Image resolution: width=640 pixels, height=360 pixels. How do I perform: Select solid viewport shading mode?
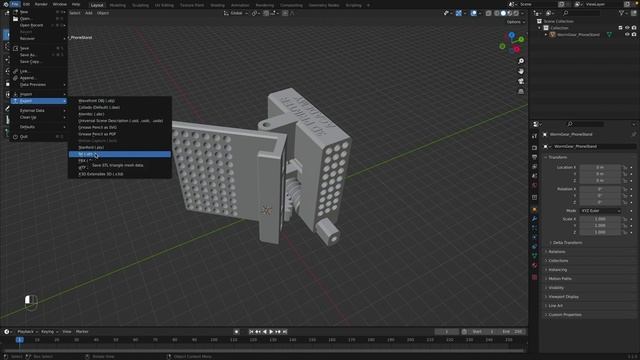tap(503, 13)
